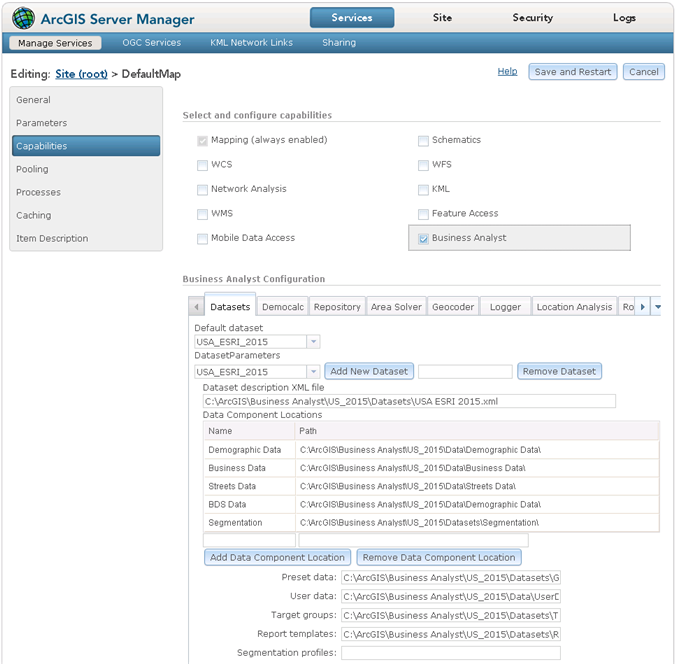Click the Site (root) breadcrumb link
This screenshot has width=676, height=664.
[x=81, y=74]
